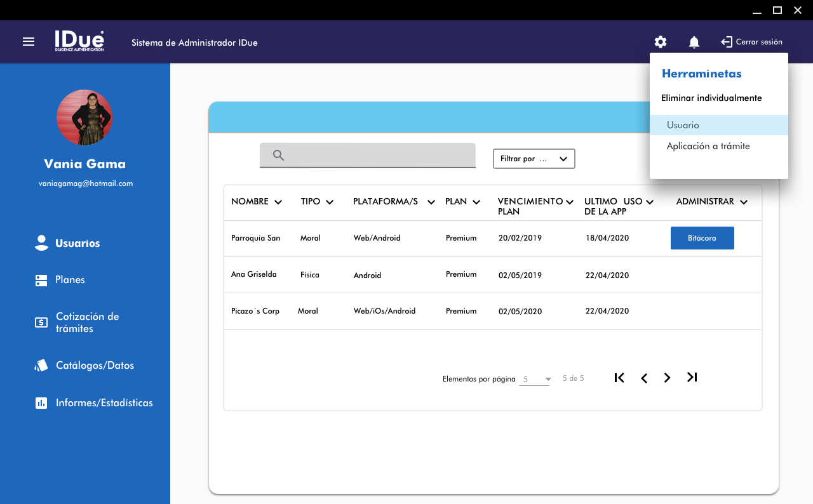The height and width of the screenshot is (504, 813).
Task: Open the Filtrar por dropdown
Action: coord(534,159)
